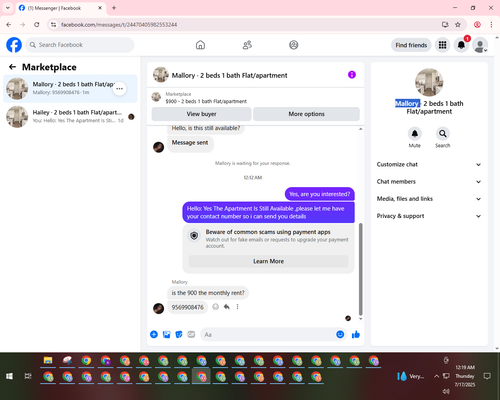500x400 pixels.
Task: Select the Messenger | Facebook tab
Action: (60, 8)
